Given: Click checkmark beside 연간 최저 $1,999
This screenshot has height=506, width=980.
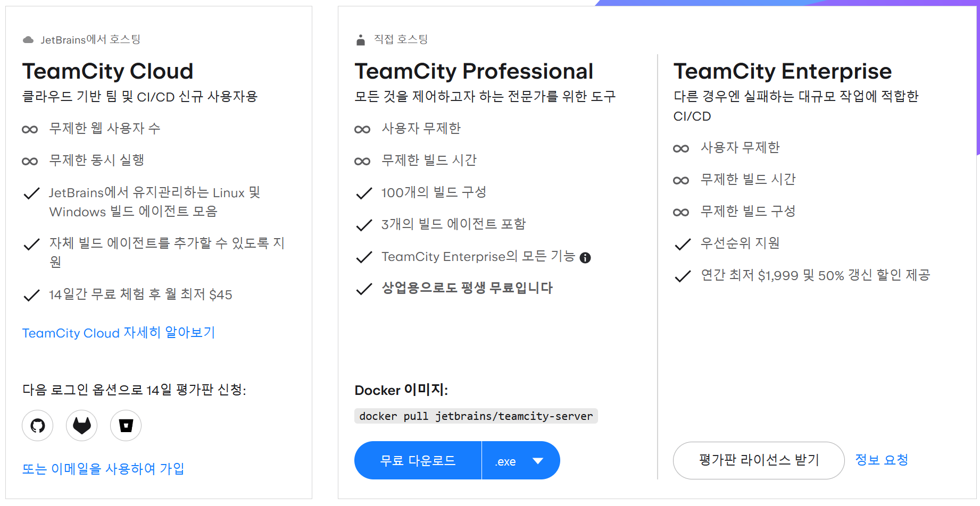Looking at the screenshot, I should tap(683, 276).
